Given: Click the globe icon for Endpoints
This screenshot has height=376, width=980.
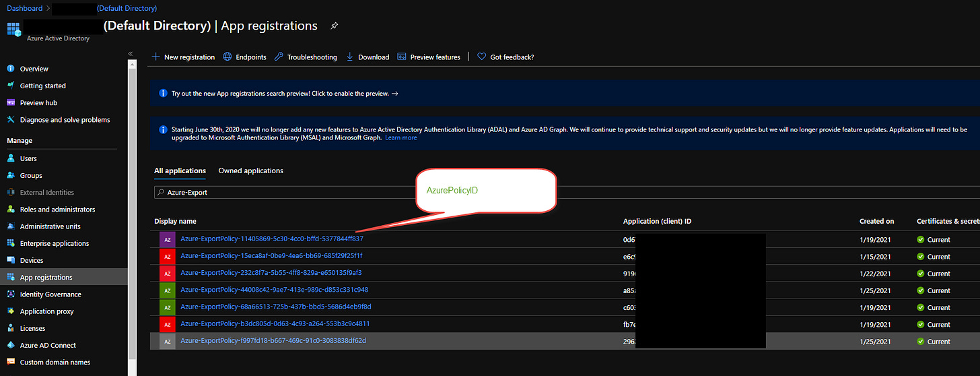Looking at the screenshot, I should pyautogui.click(x=228, y=57).
